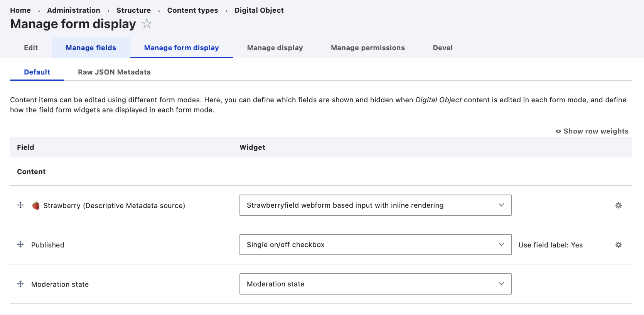Open the Moderation state widget dropdown

[375, 284]
